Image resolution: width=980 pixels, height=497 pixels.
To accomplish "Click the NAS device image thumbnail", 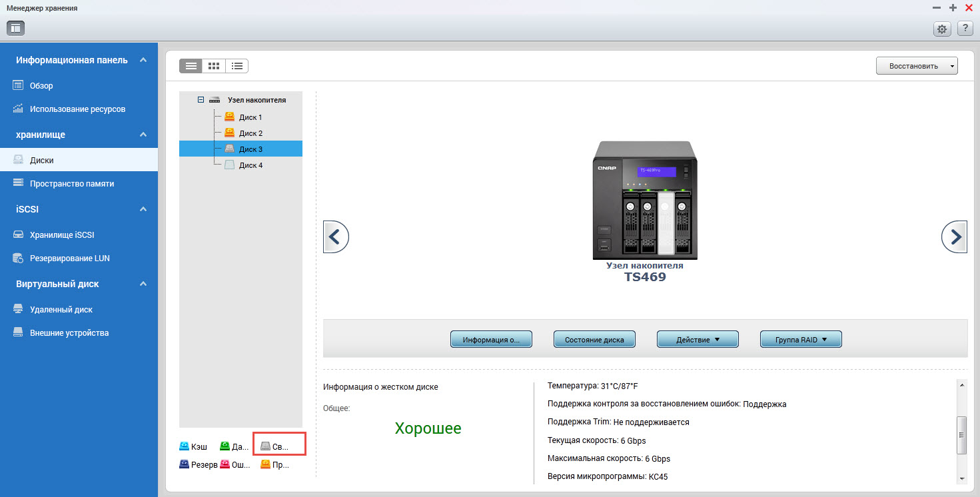I will [645, 200].
